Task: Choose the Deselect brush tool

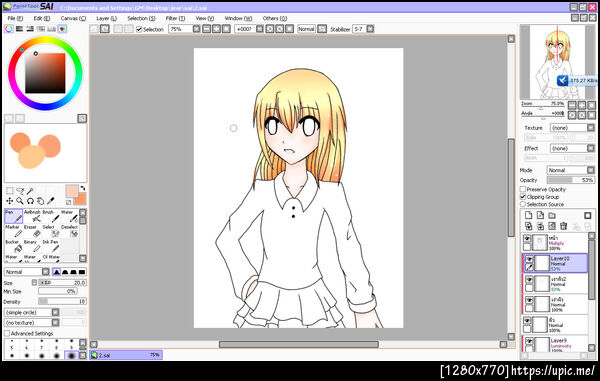Action: [x=69, y=231]
